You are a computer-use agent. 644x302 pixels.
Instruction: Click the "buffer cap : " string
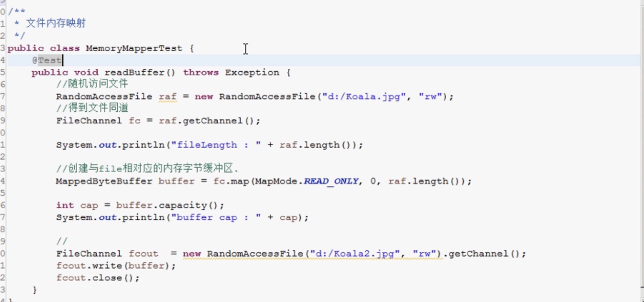coord(216,217)
